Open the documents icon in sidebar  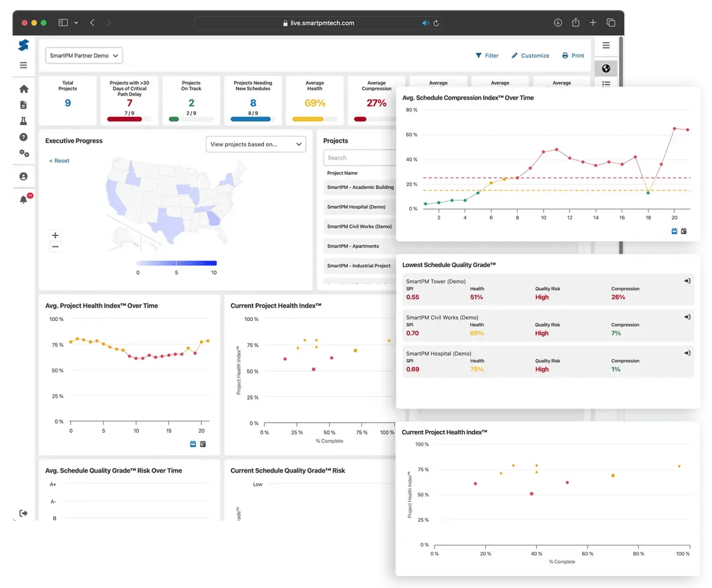pyautogui.click(x=23, y=105)
